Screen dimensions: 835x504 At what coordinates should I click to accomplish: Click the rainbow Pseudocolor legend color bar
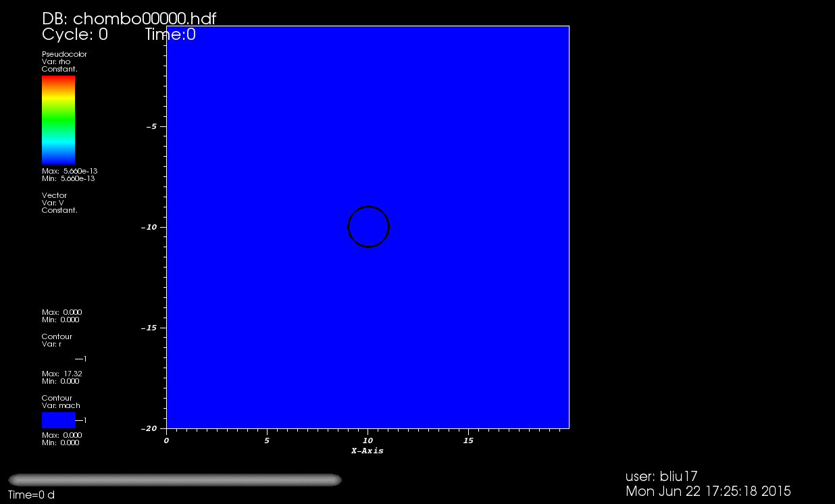[x=58, y=120]
